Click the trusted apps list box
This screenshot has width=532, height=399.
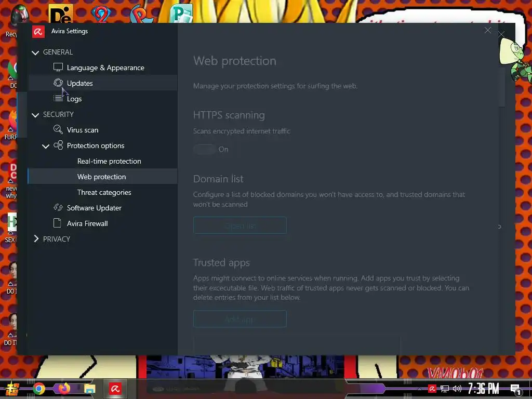[x=297, y=345]
